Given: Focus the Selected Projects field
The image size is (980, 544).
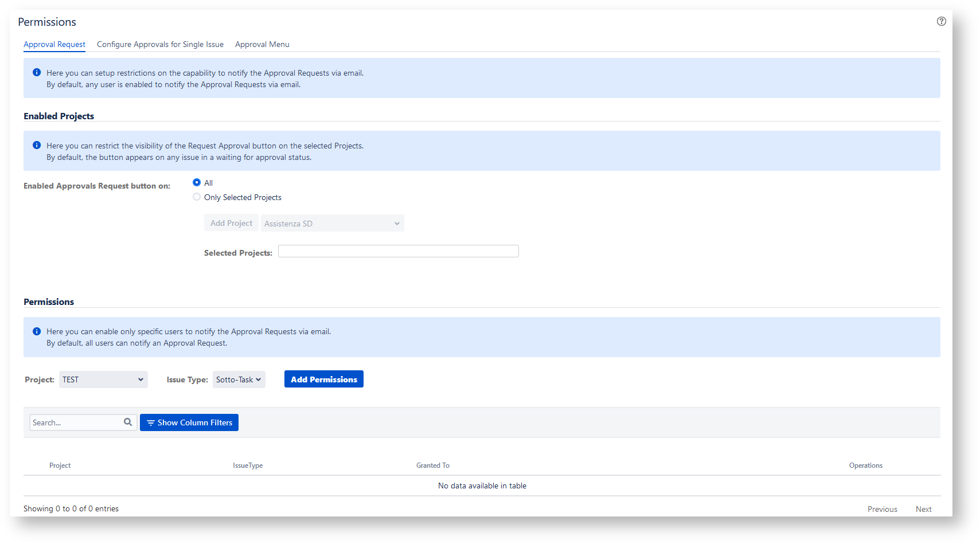Looking at the screenshot, I should pyautogui.click(x=398, y=251).
